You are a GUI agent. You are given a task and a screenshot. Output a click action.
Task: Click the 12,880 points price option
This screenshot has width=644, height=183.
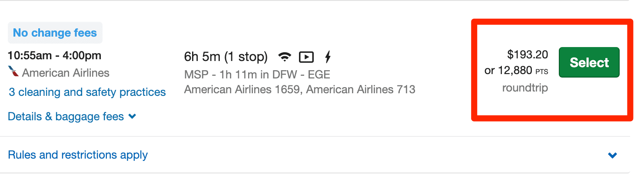pos(509,71)
